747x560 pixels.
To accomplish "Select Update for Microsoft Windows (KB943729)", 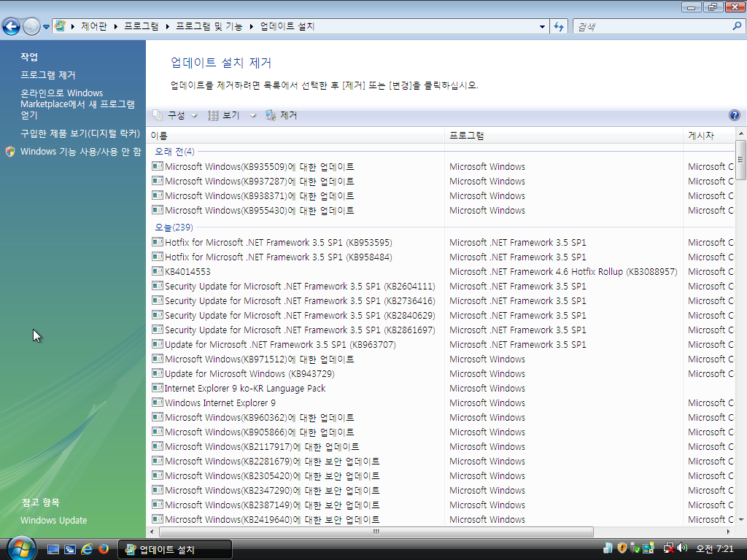I will tap(249, 373).
